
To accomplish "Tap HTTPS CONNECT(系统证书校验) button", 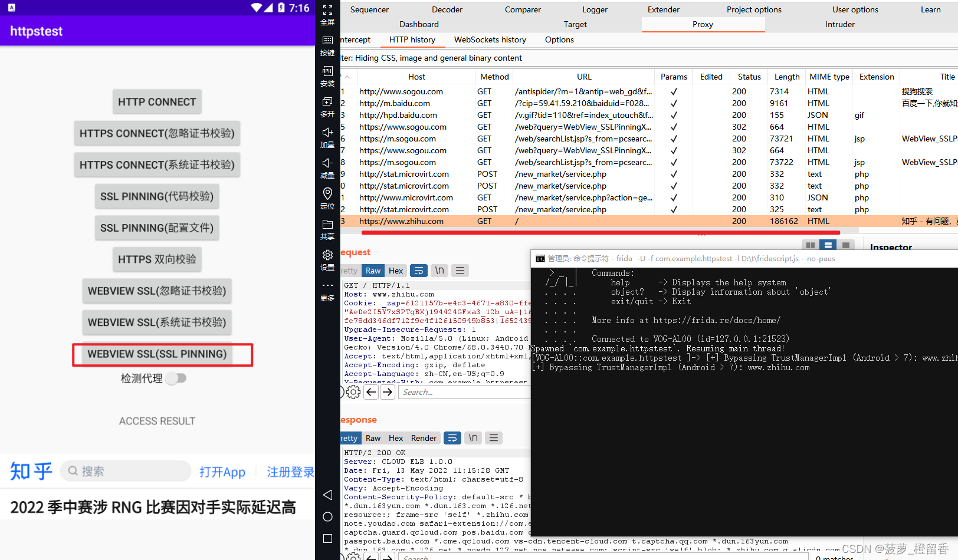I will click(x=157, y=164).
